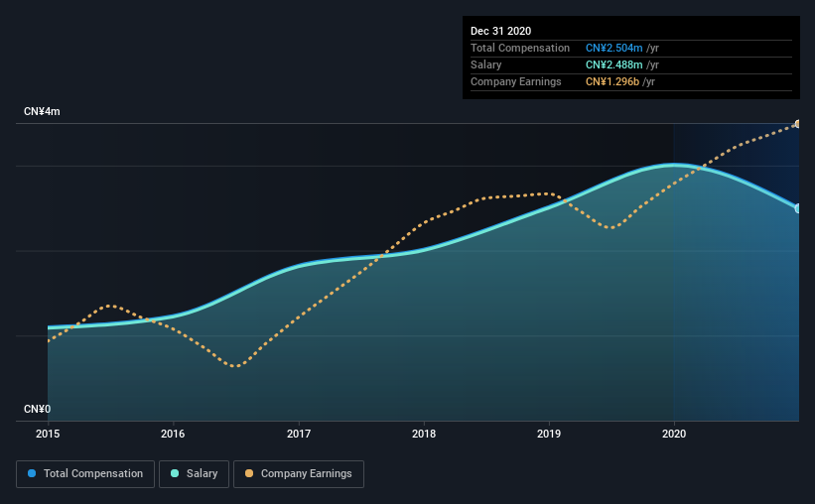Toggle the Salary legend button

click(194, 474)
